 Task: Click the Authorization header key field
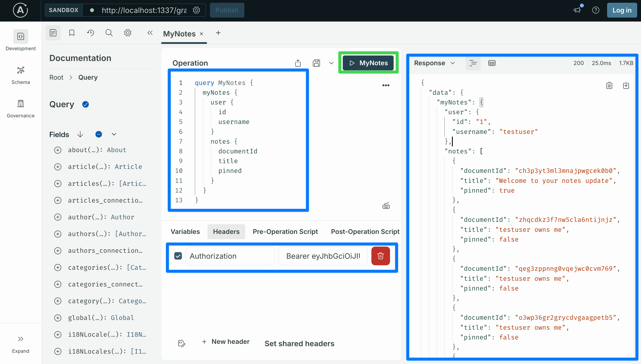click(230, 256)
